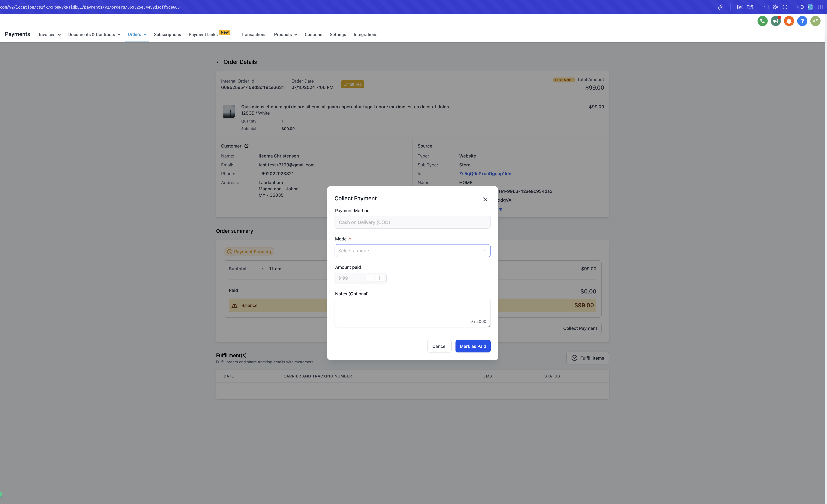This screenshot has width=827, height=504.
Task: Expand the Documents & Contracts menu
Action: click(x=94, y=34)
